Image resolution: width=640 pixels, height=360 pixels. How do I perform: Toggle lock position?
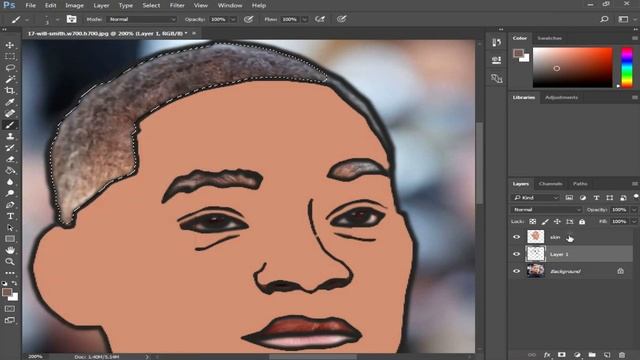point(557,222)
